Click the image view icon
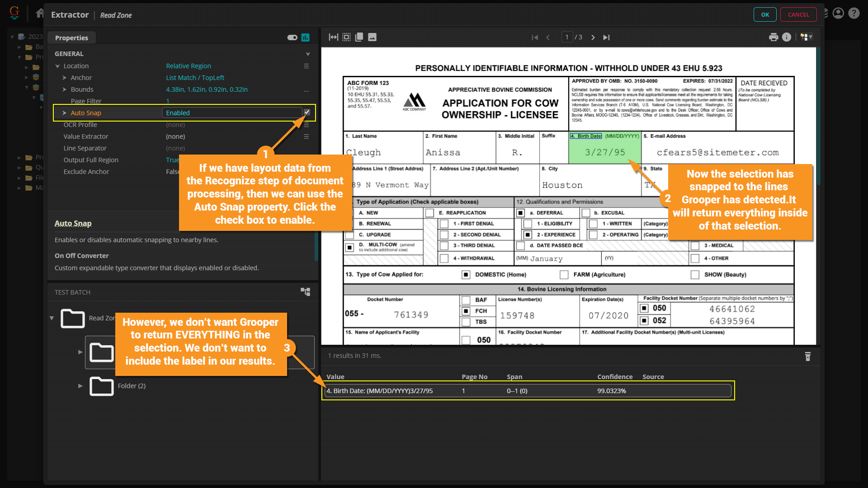 (372, 37)
